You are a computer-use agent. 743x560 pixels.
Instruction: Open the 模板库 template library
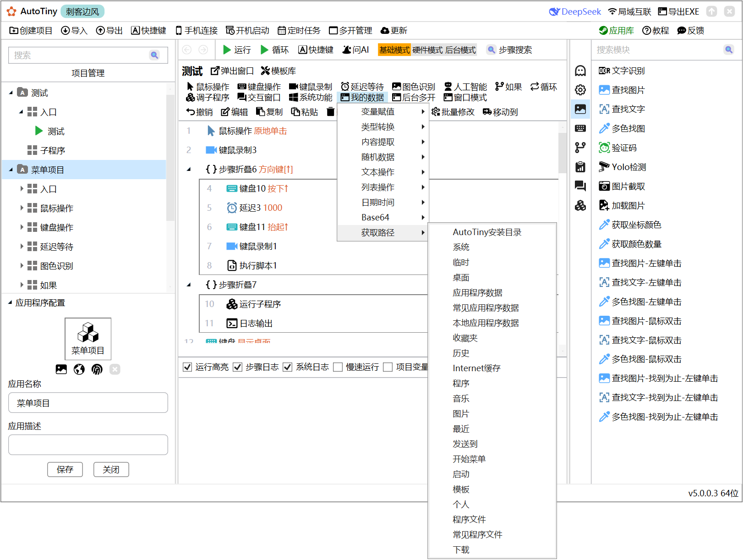tap(279, 71)
